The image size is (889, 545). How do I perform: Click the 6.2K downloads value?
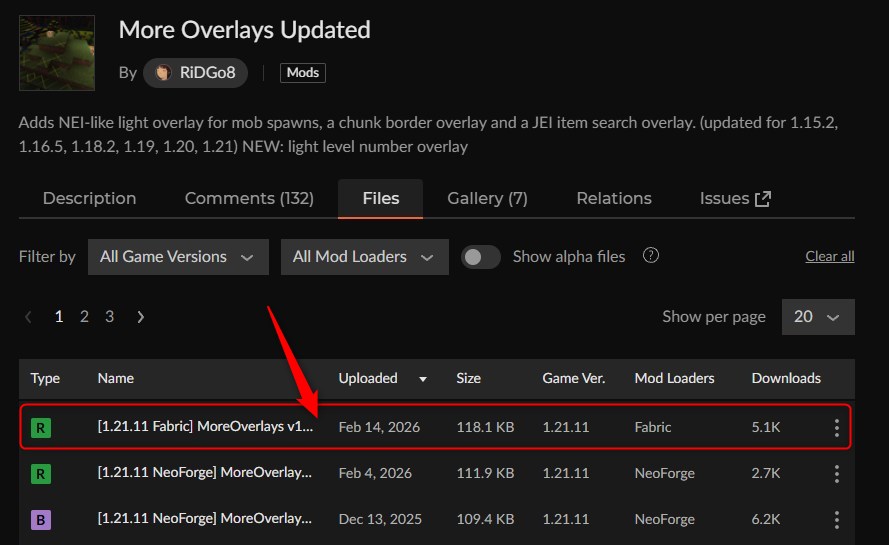coord(766,519)
